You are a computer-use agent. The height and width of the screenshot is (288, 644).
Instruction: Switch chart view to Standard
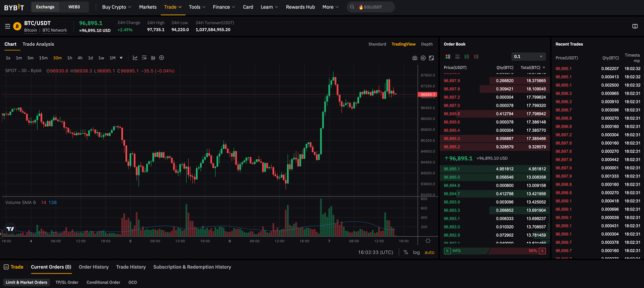coord(377,44)
